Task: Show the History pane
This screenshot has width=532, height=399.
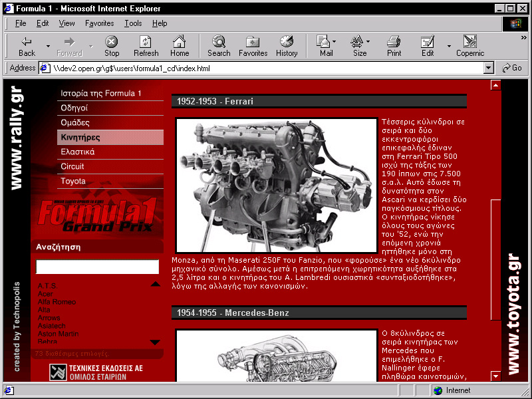Action: coord(287,47)
